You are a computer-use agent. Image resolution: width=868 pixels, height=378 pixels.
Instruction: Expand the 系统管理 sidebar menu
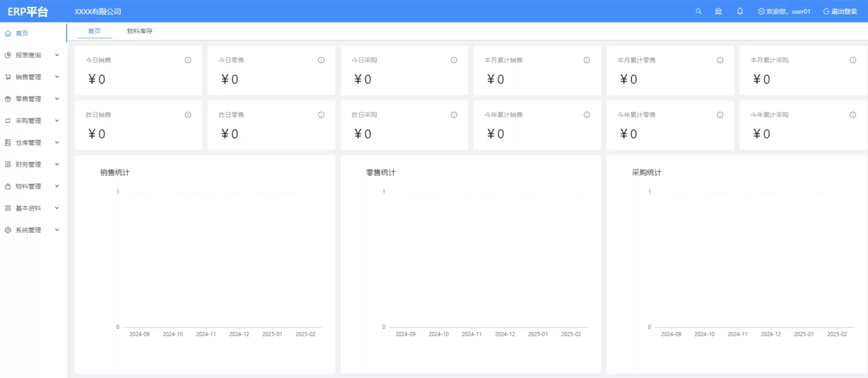click(x=32, y=230)
